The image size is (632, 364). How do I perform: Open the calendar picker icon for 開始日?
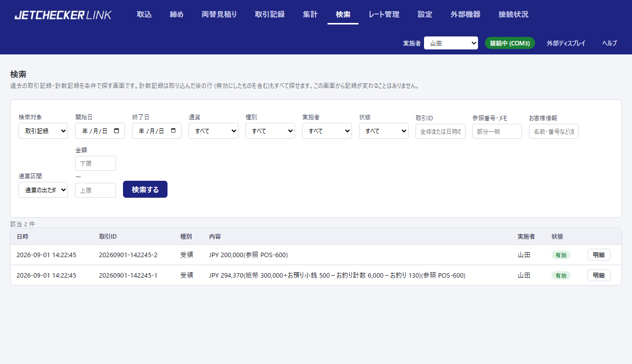116,131
